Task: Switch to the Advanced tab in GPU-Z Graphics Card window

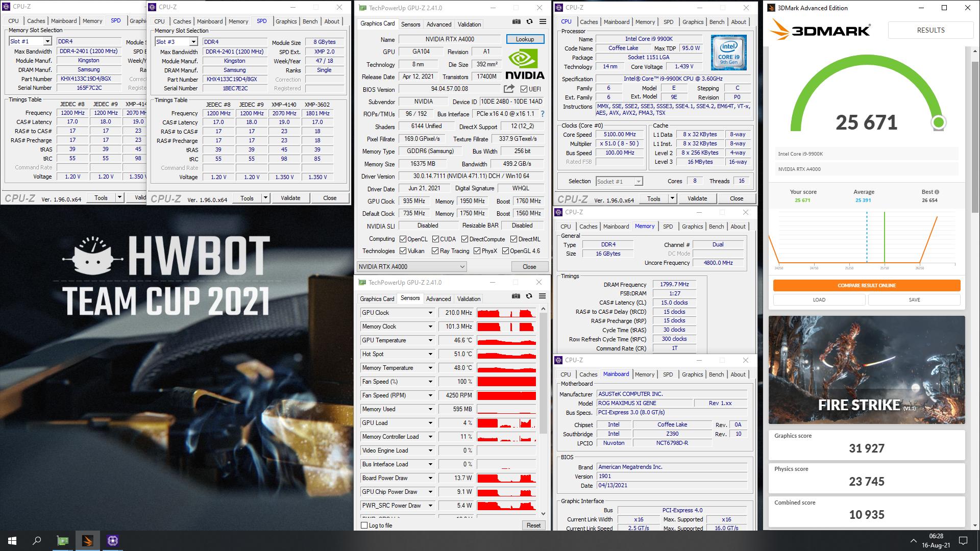Action: (x=439, y=24)
